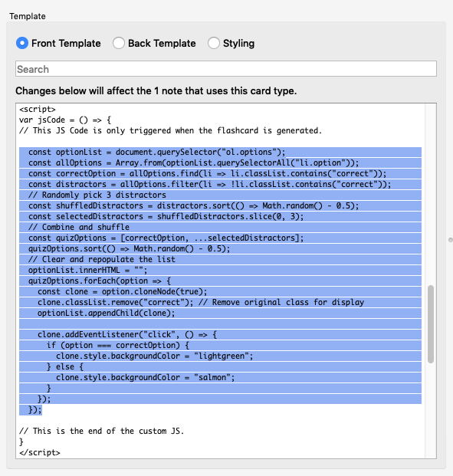Click the 'salmon' backgroundColor line
Image resolution: width=453 pixels, height=476 pixels.
[146, 377]
